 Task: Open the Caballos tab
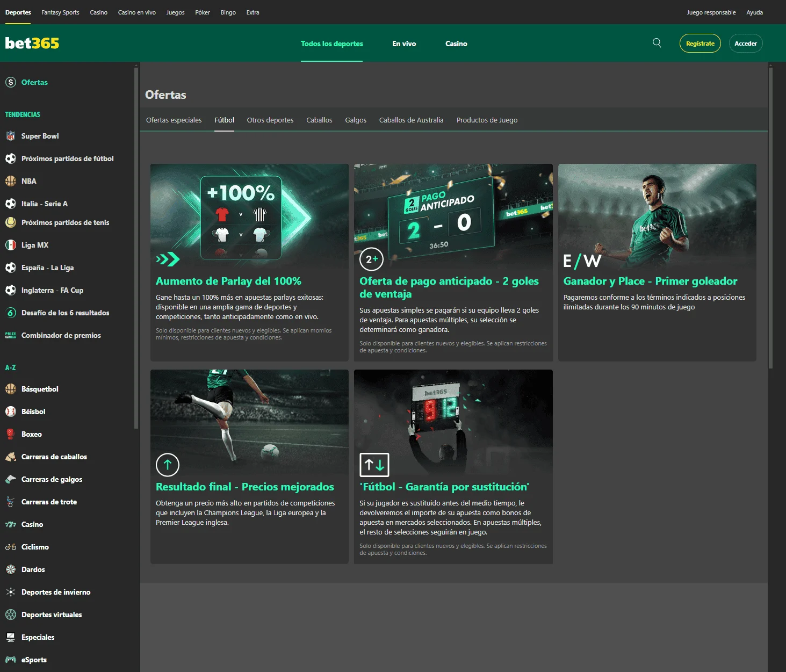319,120
